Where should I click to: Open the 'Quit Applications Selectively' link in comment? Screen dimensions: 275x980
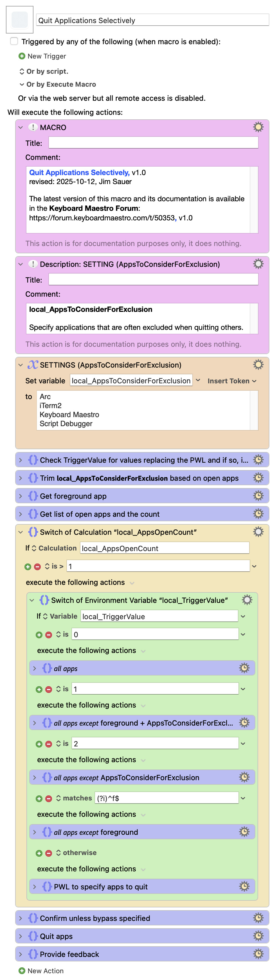coord(79,172)
